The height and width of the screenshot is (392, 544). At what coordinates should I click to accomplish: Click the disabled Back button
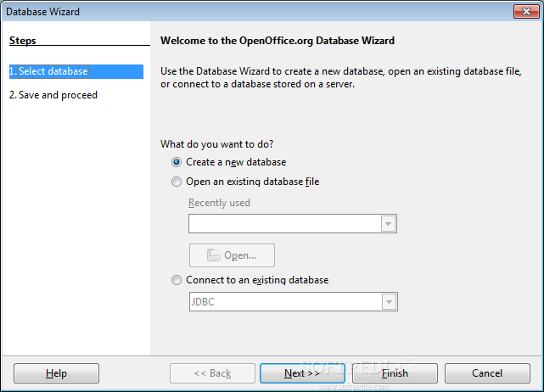212,373
